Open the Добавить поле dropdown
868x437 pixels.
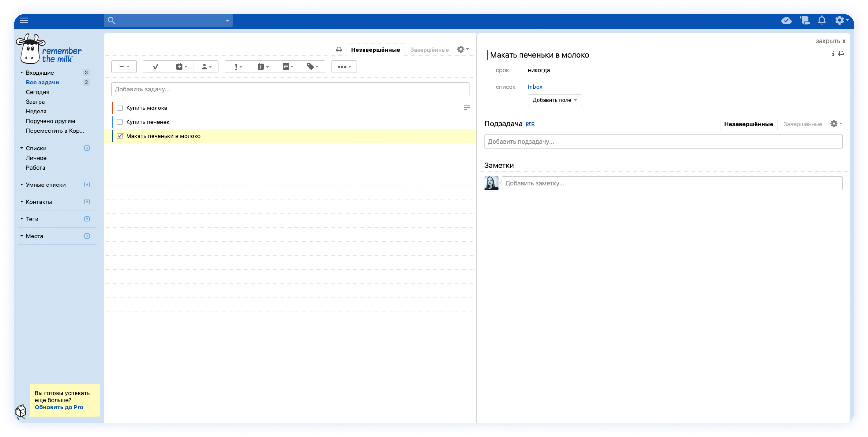tap(554, 100)
